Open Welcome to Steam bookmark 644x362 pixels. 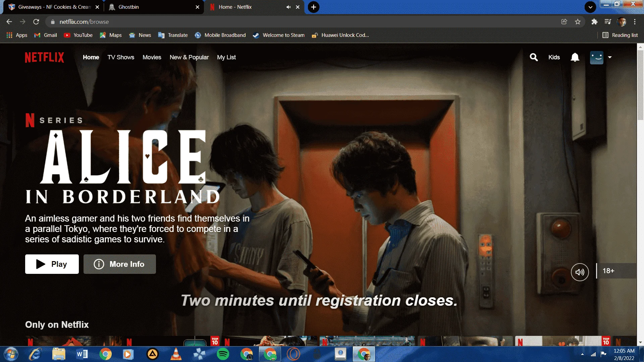coord(279,35)
